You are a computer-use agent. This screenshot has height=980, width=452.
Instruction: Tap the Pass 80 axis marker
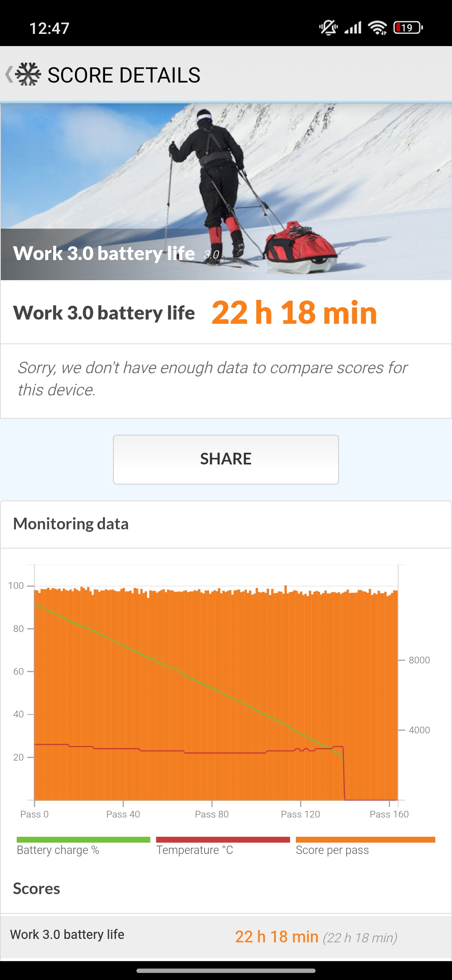(x=212, y=814)
